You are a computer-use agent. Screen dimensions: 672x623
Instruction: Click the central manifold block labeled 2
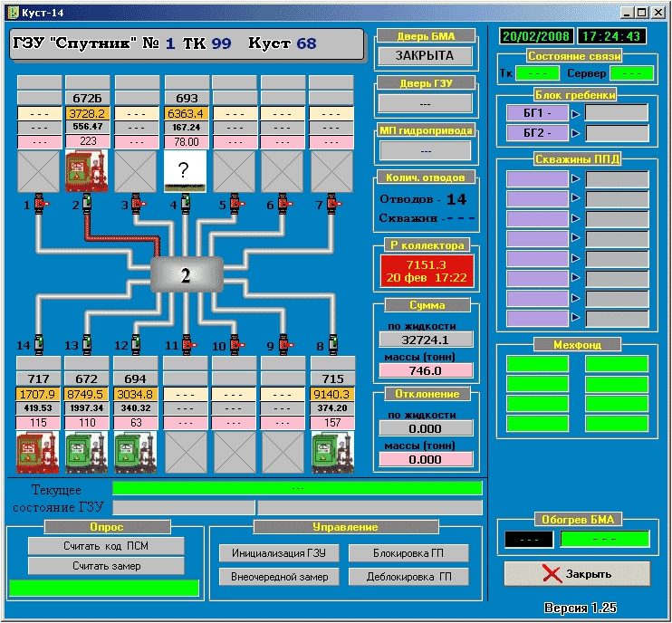tap(186, 275)
